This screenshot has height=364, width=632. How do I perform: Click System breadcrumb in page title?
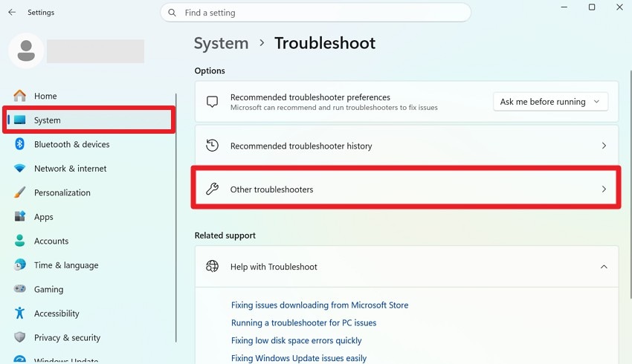pyautogui.click(x=222, y=43)
